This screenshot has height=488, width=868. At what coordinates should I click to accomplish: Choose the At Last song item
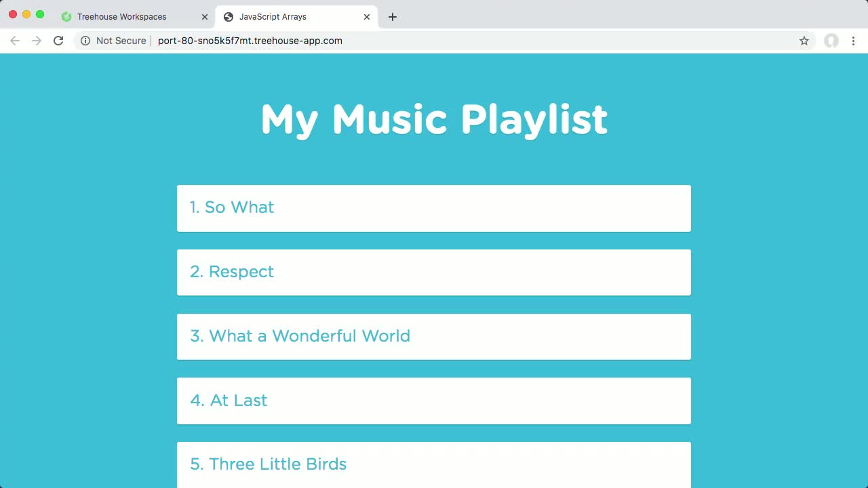pos(434,401)
